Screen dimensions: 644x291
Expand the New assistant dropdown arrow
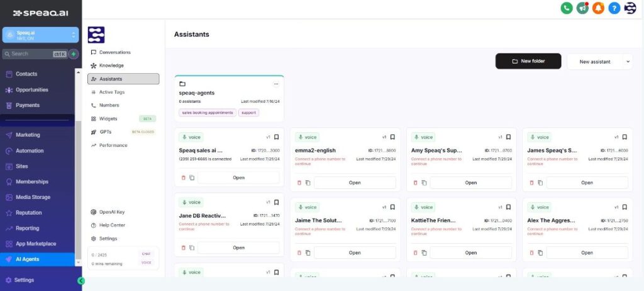click(628, 61)
